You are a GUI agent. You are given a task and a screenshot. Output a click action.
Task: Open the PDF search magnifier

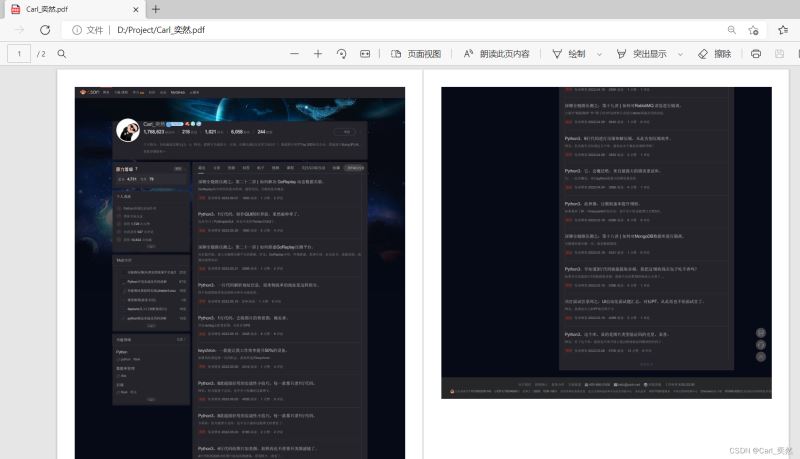(62, 54)
